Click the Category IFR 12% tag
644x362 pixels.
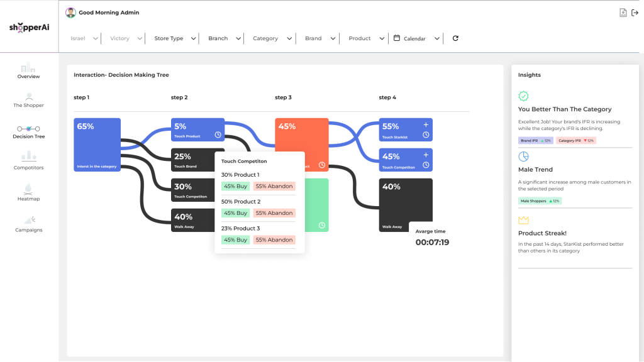(x=576, y=140)
